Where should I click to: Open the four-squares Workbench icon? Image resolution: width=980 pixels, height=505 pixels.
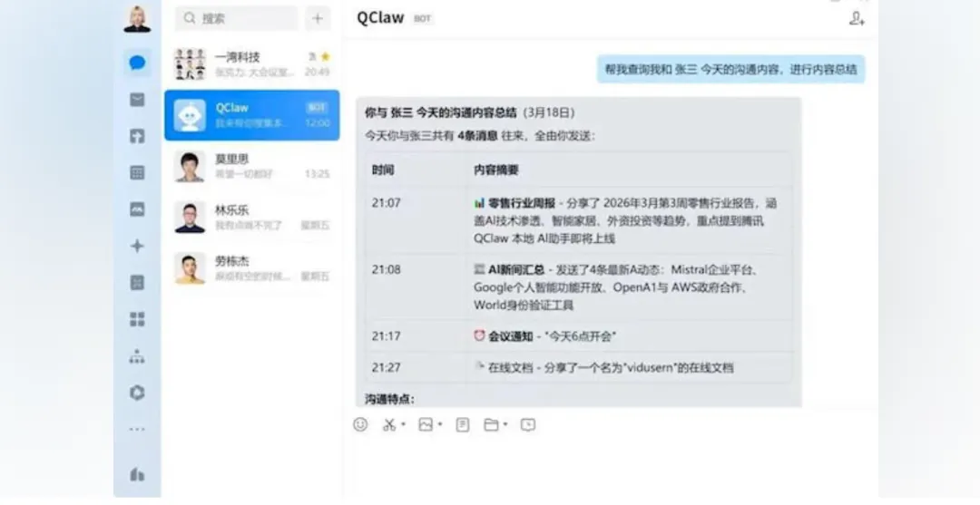pos(137,319)
